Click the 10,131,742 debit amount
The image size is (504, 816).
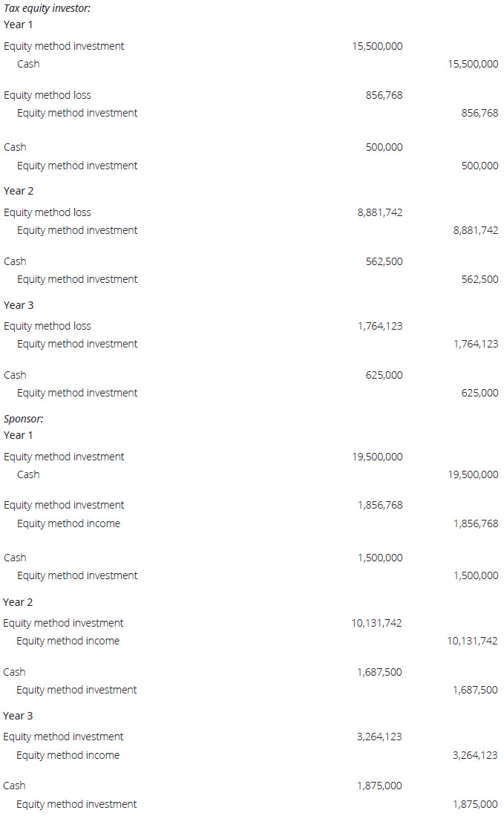point(376,623)
